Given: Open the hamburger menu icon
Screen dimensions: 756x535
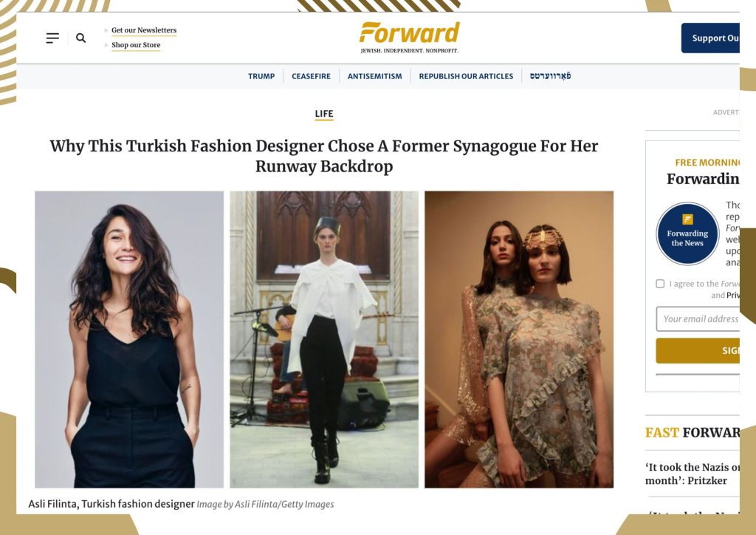Looking at the screenshot, I should pos(52,38).
